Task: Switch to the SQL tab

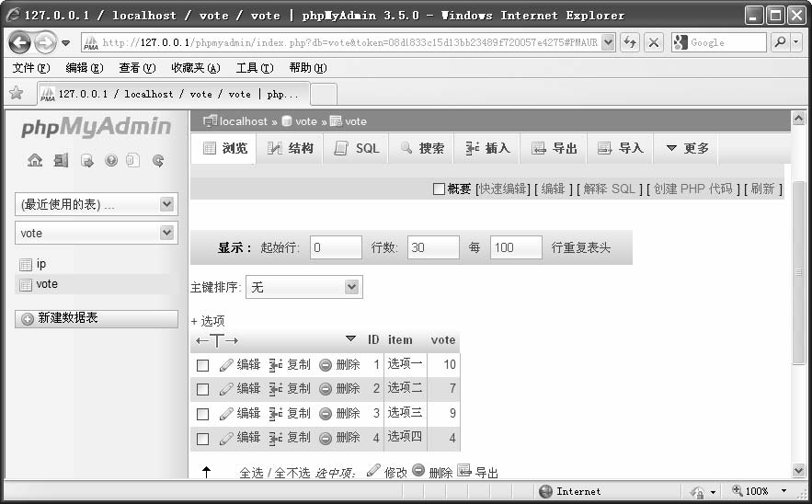Action: [356, 149]
